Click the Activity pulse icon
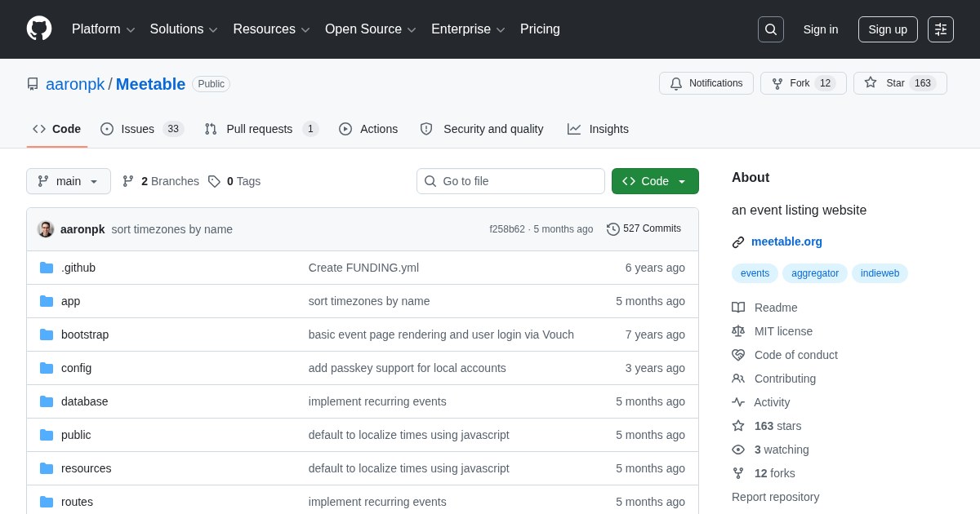The image size is (980, 514). coord(738,402)
